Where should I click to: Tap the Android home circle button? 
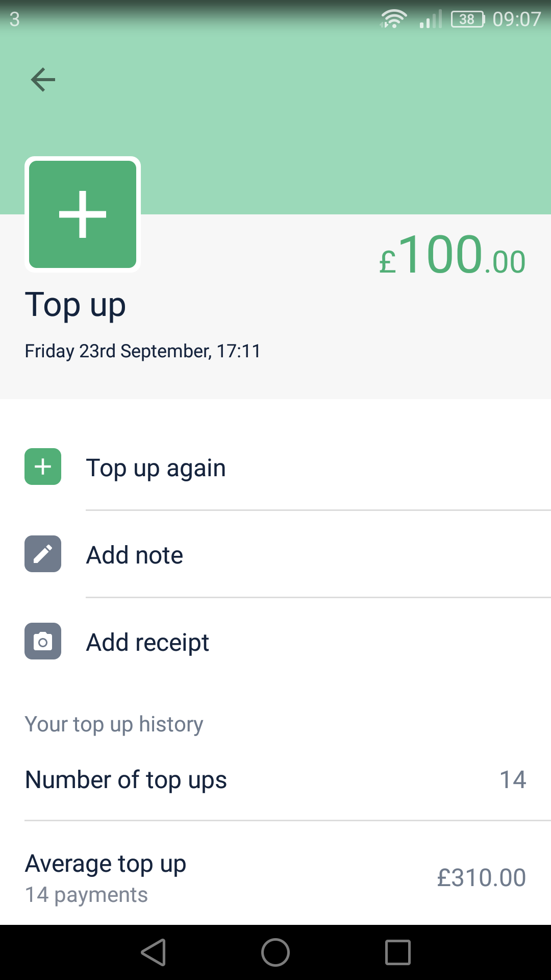click(x=275, y=952)
